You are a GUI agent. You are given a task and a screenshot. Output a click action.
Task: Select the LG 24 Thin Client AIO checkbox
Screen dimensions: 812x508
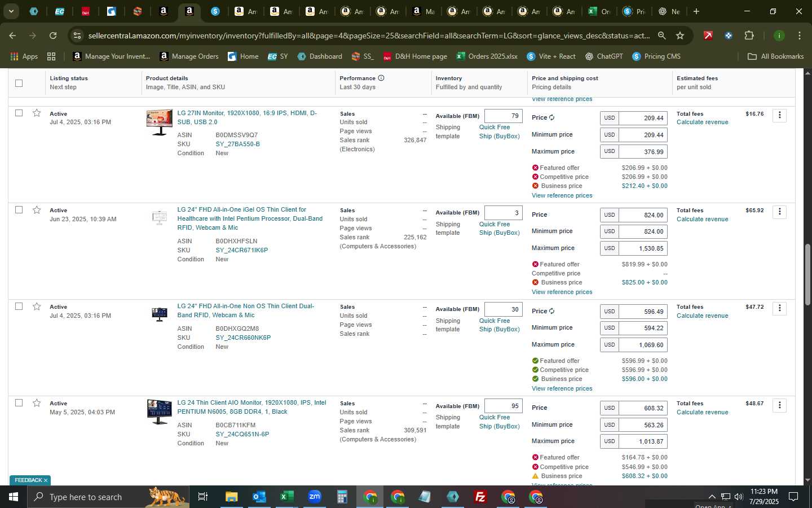[x=19, y=402]
